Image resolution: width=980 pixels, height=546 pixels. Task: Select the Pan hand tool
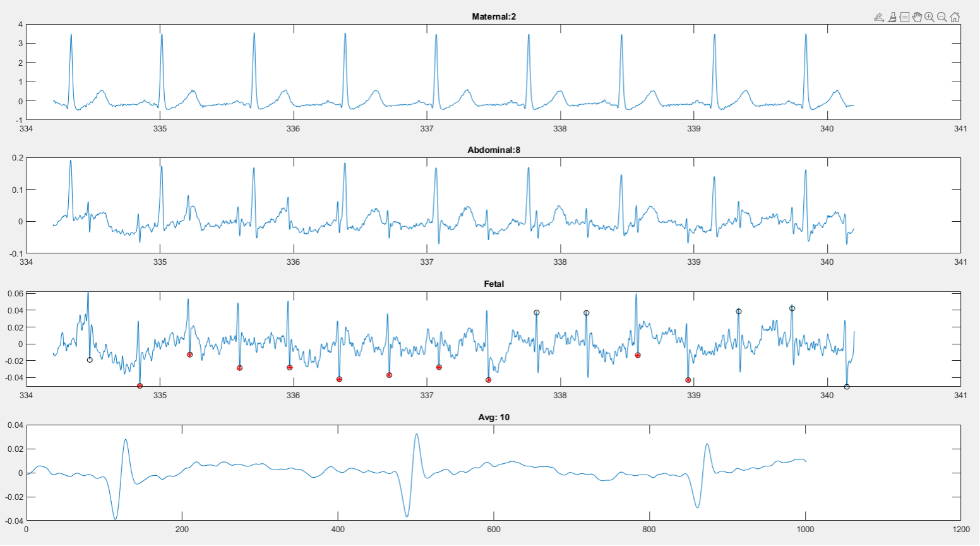point(917,17)
